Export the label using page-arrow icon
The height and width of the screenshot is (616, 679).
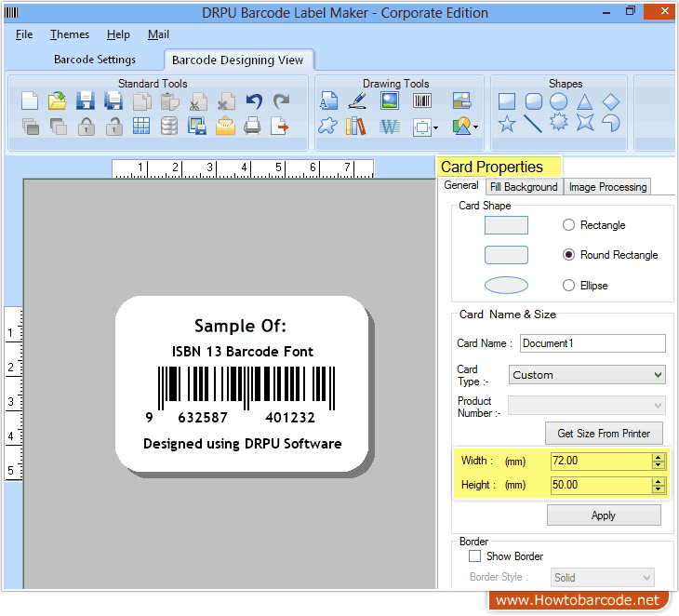(x=280, y=126)
